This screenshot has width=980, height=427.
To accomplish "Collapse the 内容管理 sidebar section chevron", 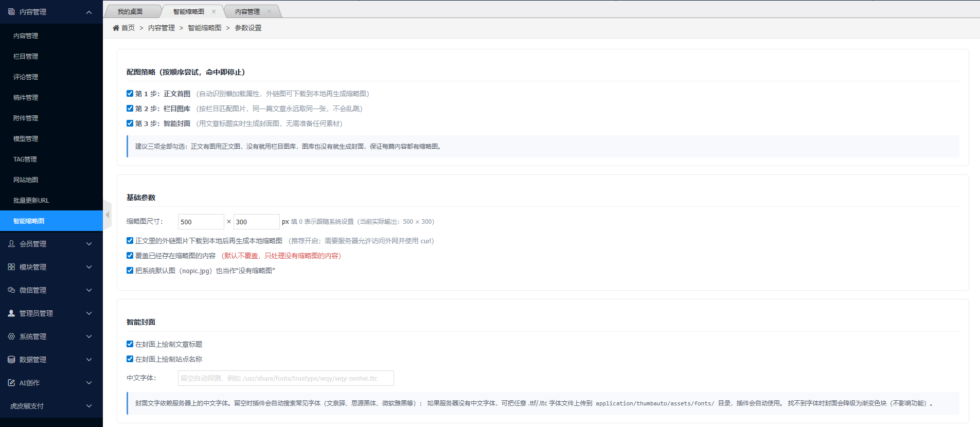I will click(x=89, y=12).
